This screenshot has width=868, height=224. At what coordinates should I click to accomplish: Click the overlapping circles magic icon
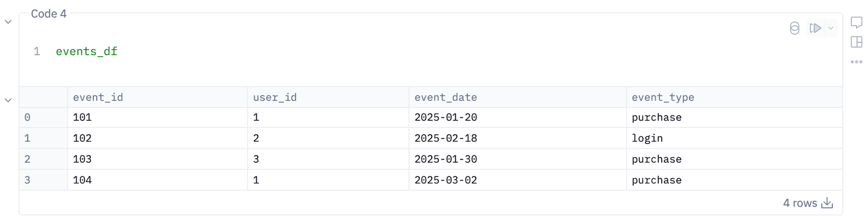794,28
